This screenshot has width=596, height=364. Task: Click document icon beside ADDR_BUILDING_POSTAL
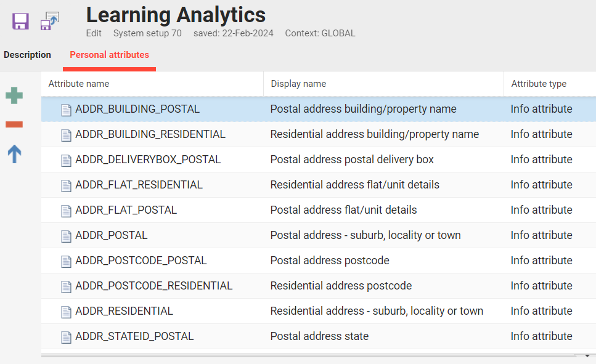(x=66, y=110)
